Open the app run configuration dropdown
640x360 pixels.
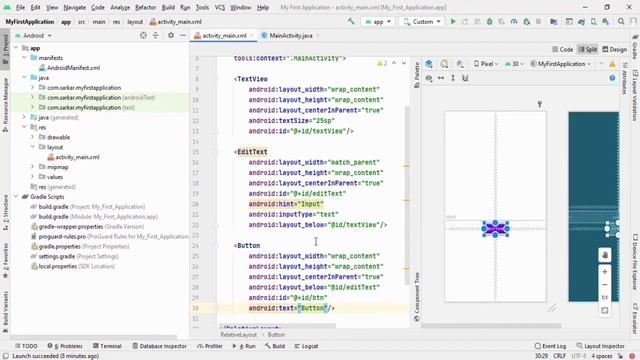(378, 22)
